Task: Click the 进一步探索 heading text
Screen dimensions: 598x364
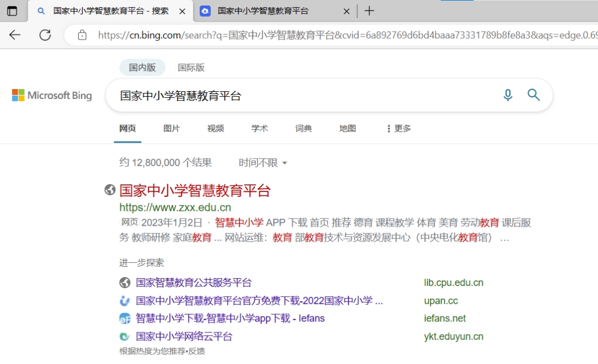Action: click(x=142, y=263)
